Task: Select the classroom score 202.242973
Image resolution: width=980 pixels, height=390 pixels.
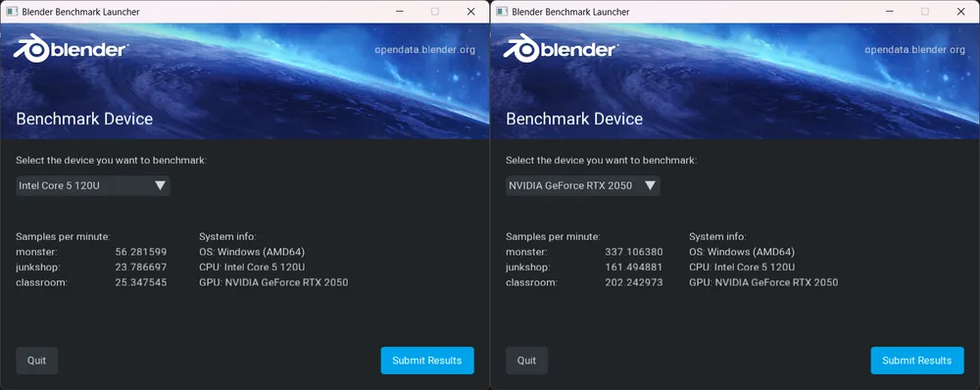Action: pyautogui.click(x=634, y=282)
